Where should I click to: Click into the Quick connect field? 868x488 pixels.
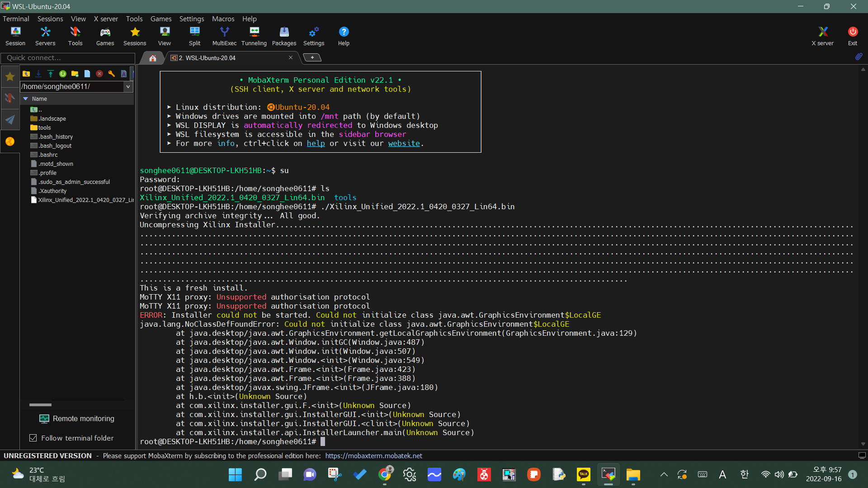click(68, 58)
